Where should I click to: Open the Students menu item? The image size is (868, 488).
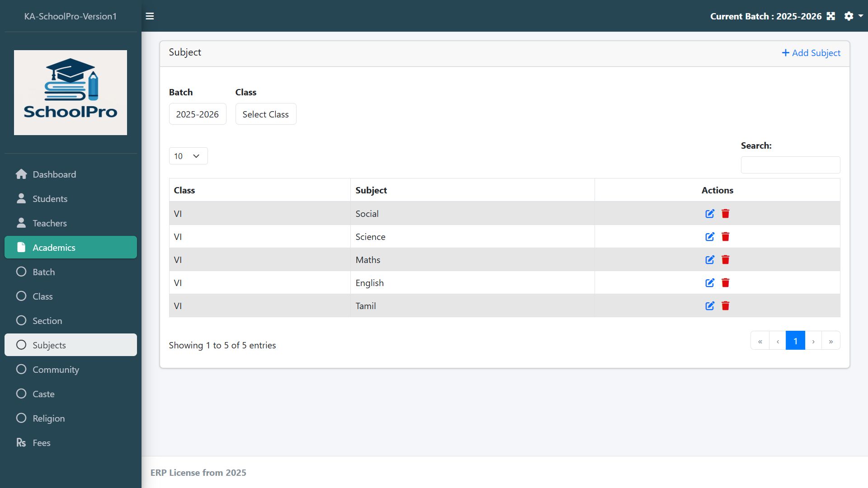pos(50,199)
